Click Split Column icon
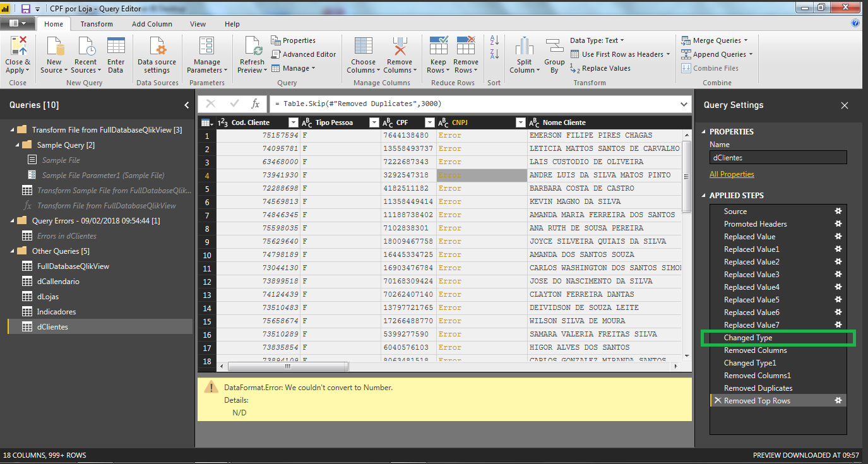The height and width of the screenshot is (464, 868). (x=525, y=47)
